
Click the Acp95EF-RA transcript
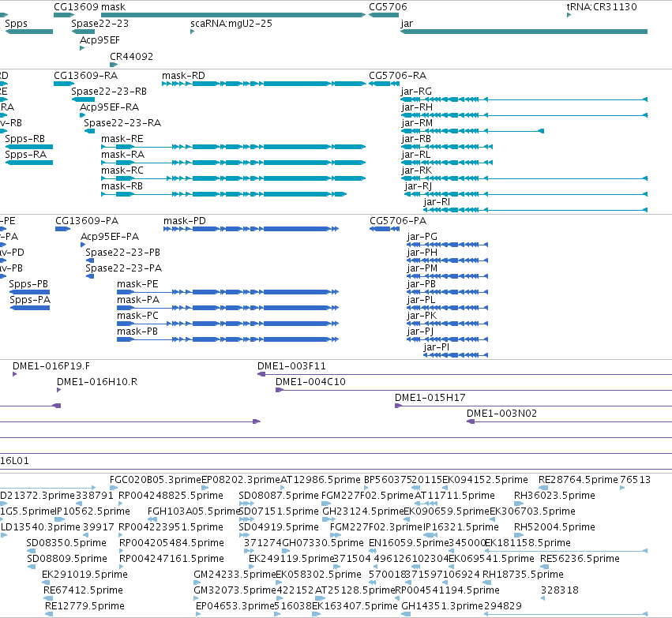[82, 115]
